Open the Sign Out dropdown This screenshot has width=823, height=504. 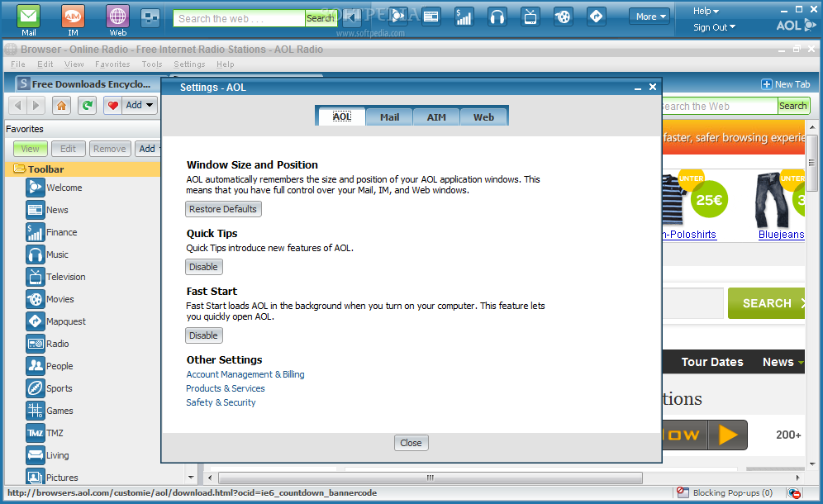coord(715,27)
